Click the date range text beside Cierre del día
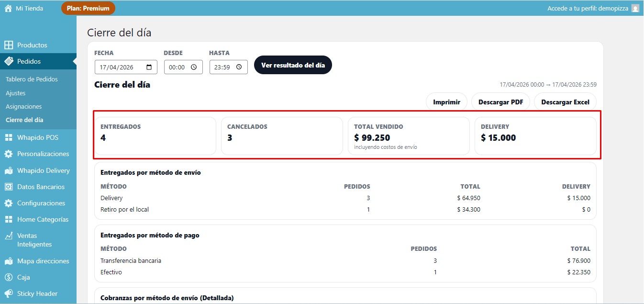Screen dimensions: 644x304 548,85
